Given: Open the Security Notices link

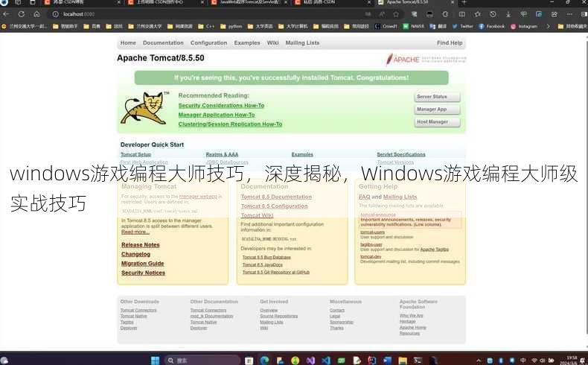Looking at the screenshot, I should click(x=143, y=273).
